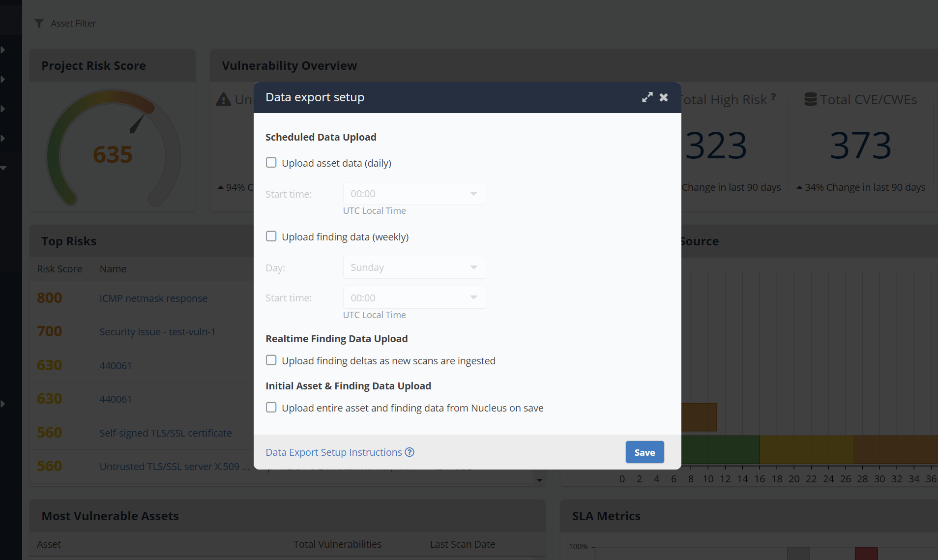This screenshot has height=560, width=938.
Task: Click the Asset Filter funnel icon
Action: (x=39, y=23)
